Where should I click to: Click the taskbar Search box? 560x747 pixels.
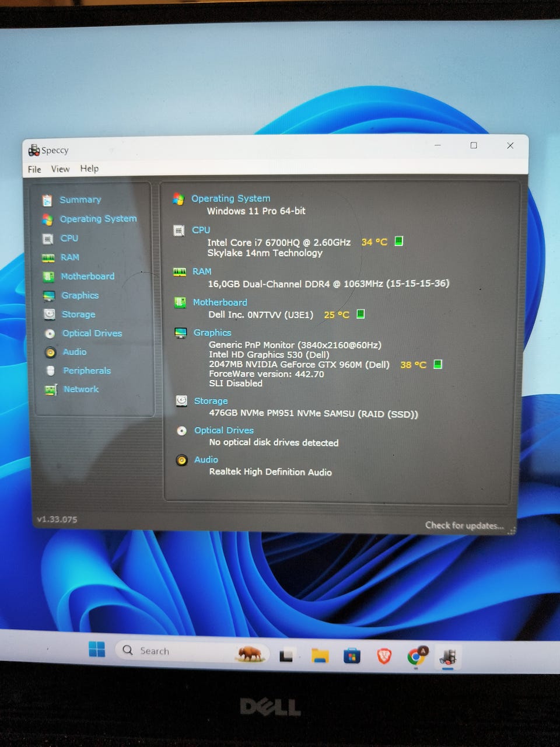coord(192,651)
